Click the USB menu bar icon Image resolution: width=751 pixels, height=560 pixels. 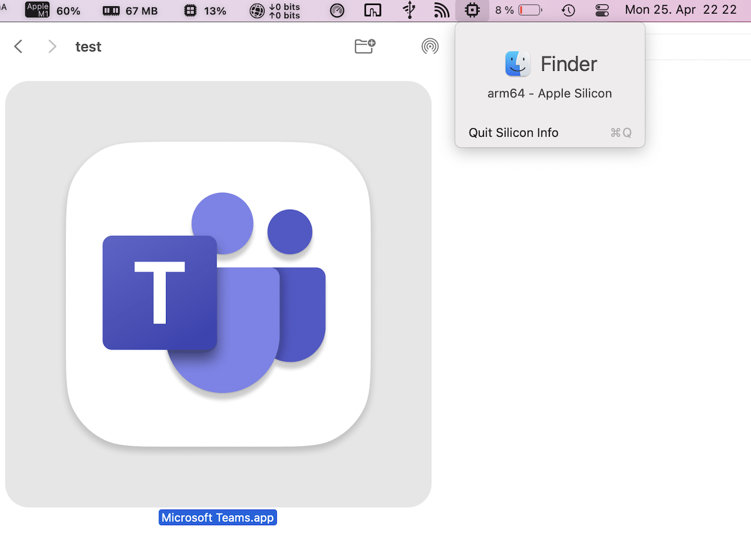tap(409, 11)
